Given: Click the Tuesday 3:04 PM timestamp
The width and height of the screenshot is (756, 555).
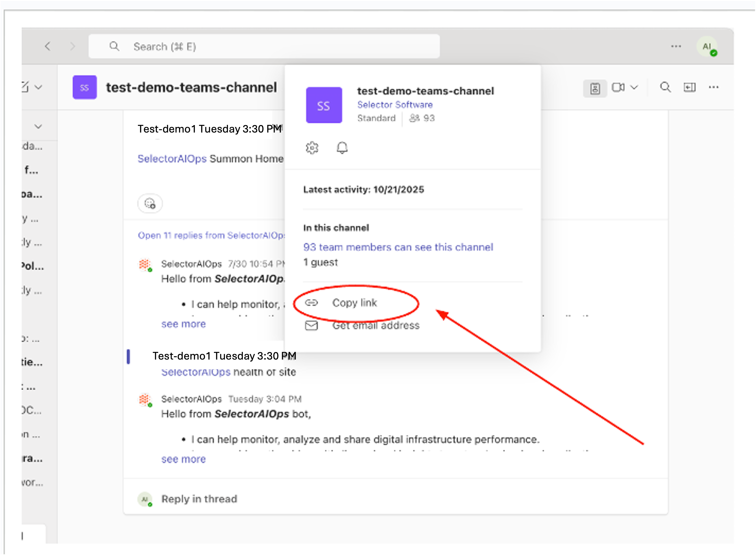Looking at the screenshot, I should pos(265,399).
